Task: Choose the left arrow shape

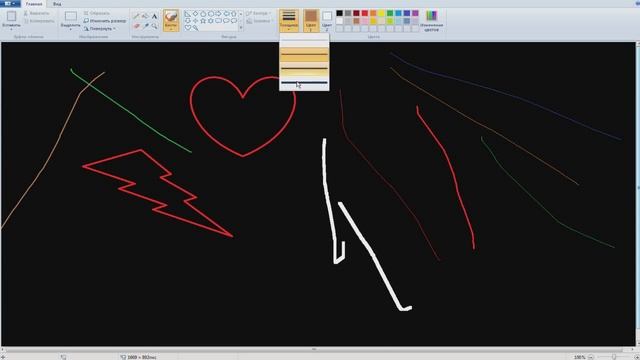Action: click(226, 14)
